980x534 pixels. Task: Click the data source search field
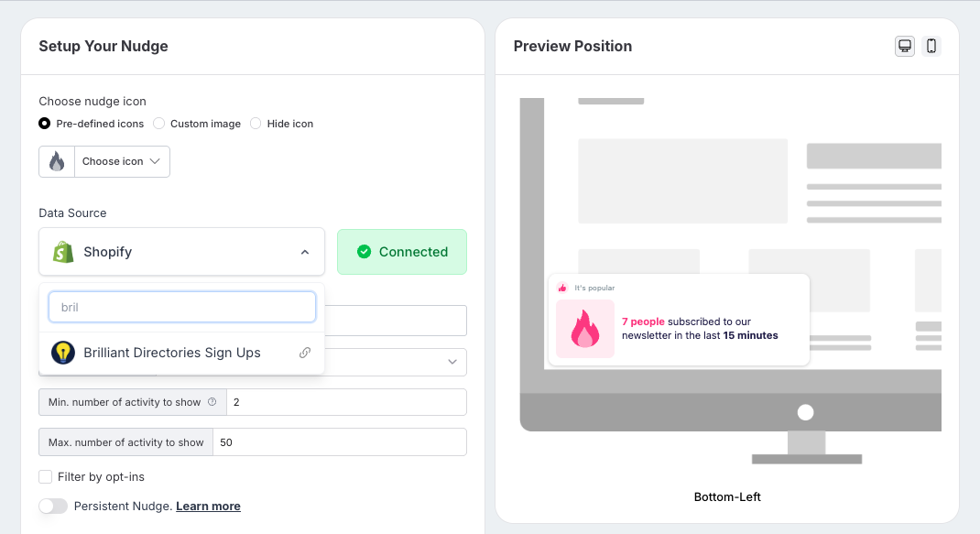pos(182,307)
